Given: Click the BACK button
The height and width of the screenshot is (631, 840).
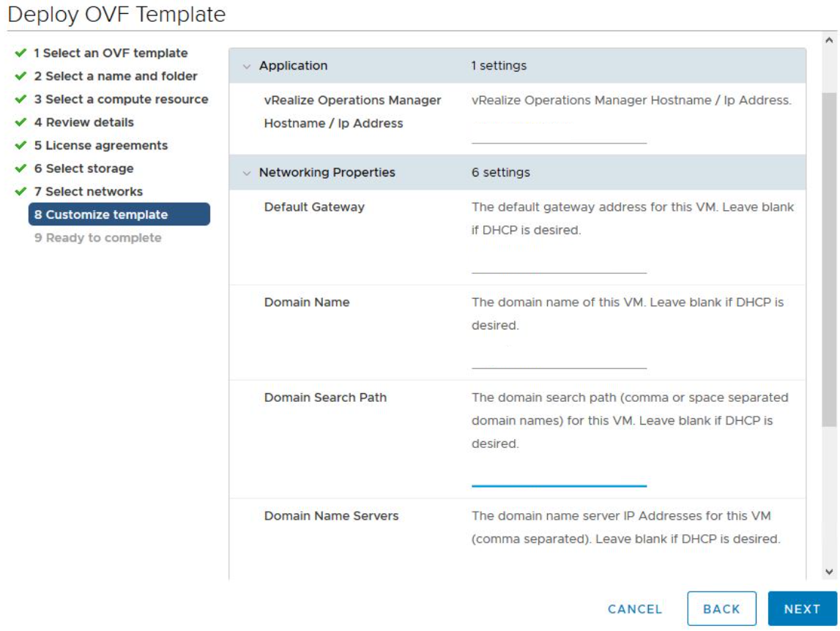Looking at the screenshot, I should [x=721, y=609].
